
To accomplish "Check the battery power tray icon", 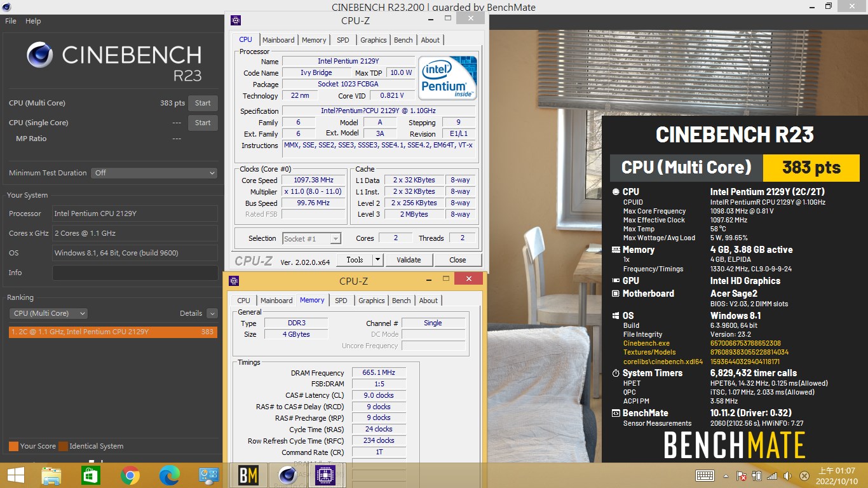I will [757, 475].
